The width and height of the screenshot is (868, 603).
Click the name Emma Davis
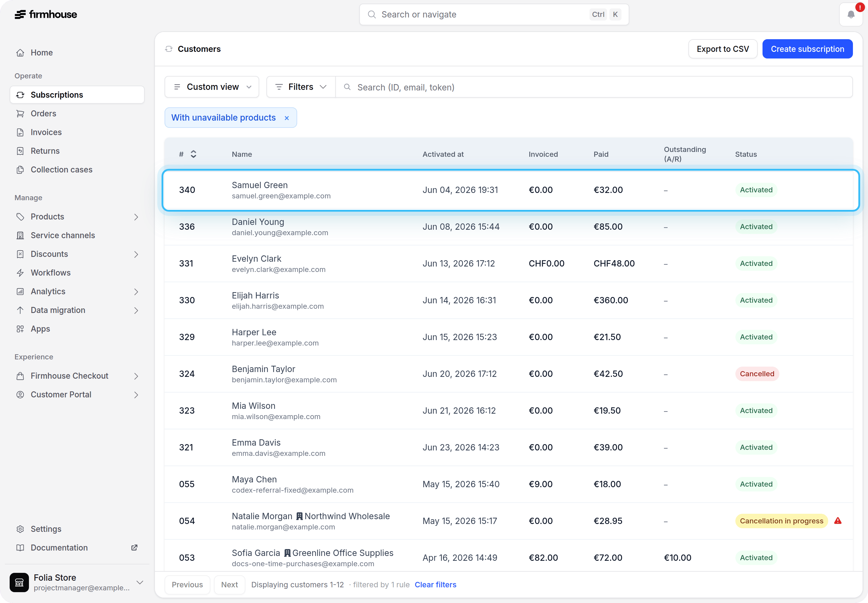click(256, 442)
